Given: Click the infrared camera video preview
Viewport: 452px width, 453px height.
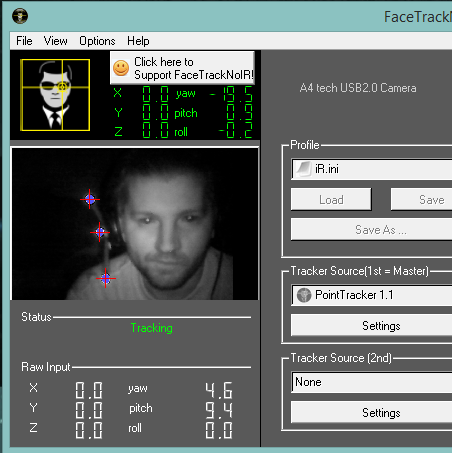Looking at the screenshot, I should [135, 224].
